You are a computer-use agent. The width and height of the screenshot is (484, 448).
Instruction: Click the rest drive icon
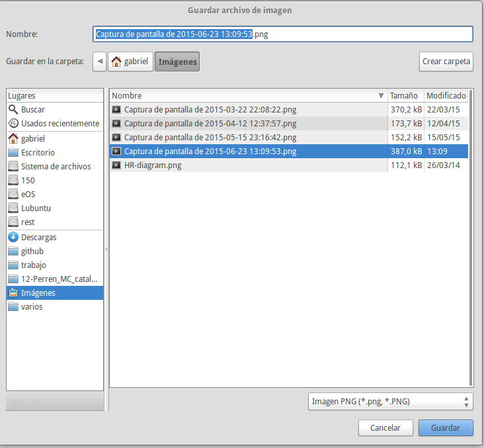13,222
